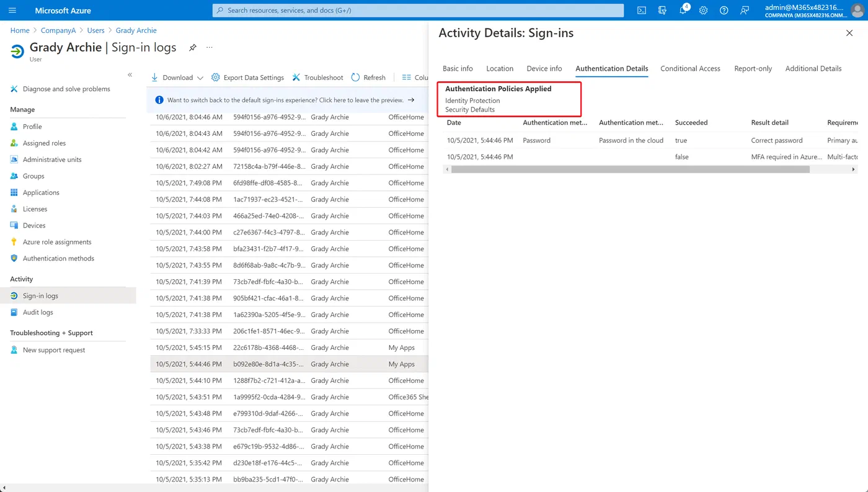Screen dimensions: 868x492
Task: Switch to the Location tab
Action: click(x=500, y=69)
